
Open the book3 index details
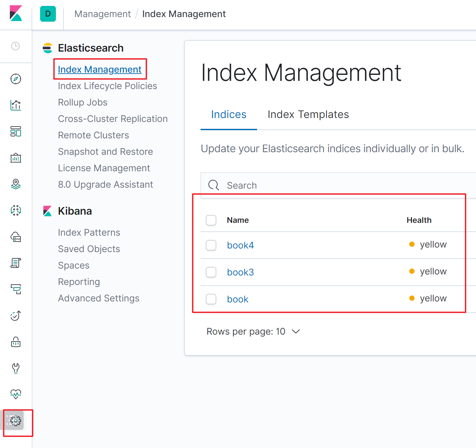(240, 272)
